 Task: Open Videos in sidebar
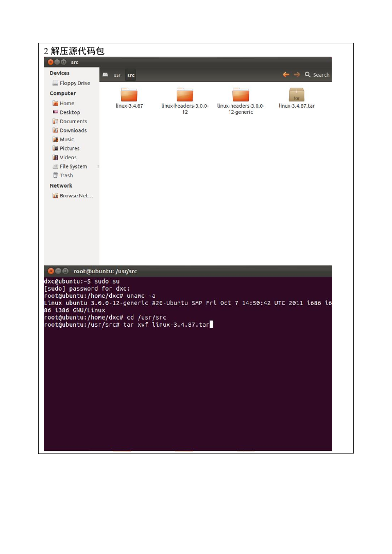pyautogui.click(x=64, y=157)
